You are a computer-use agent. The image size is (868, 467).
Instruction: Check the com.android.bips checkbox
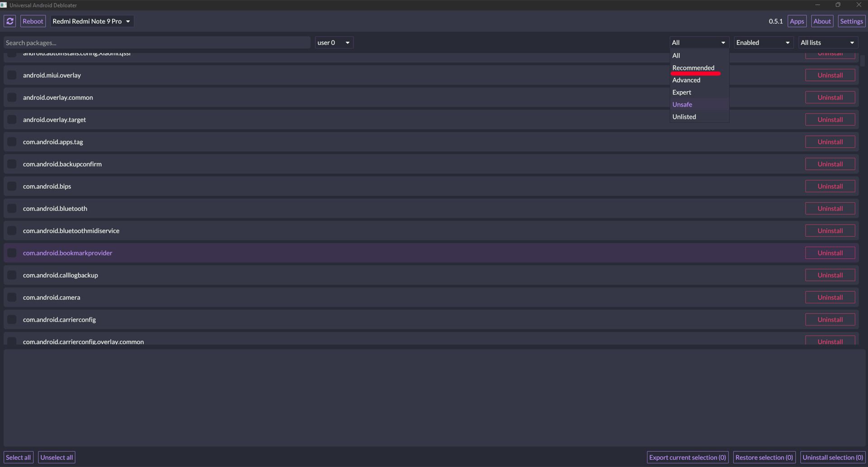coord(12,186)
